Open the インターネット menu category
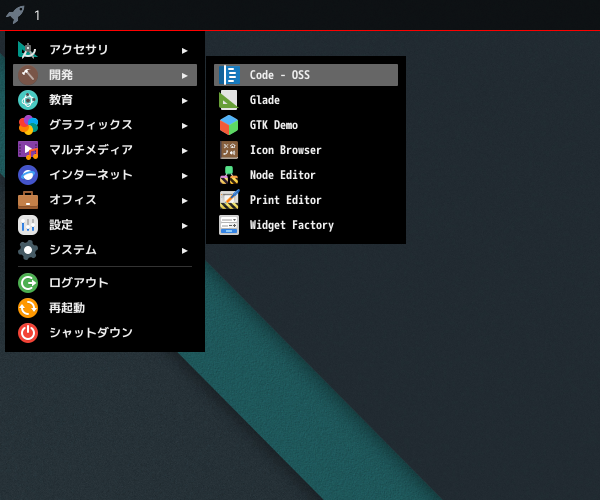The image size is (600, 500). tap(105, 175)
